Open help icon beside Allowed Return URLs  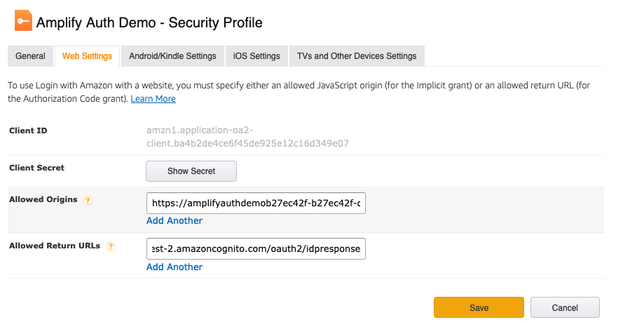point(111,246)
